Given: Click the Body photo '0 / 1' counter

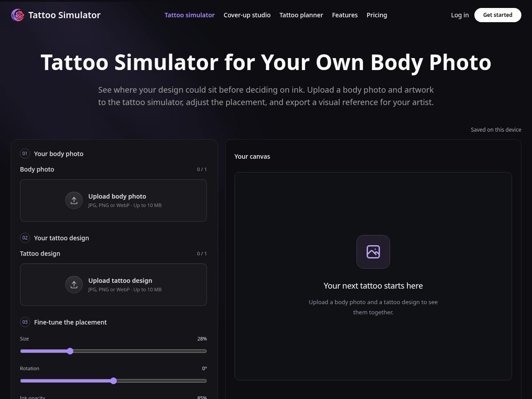Looking at the screenshot, I should 202,169.
